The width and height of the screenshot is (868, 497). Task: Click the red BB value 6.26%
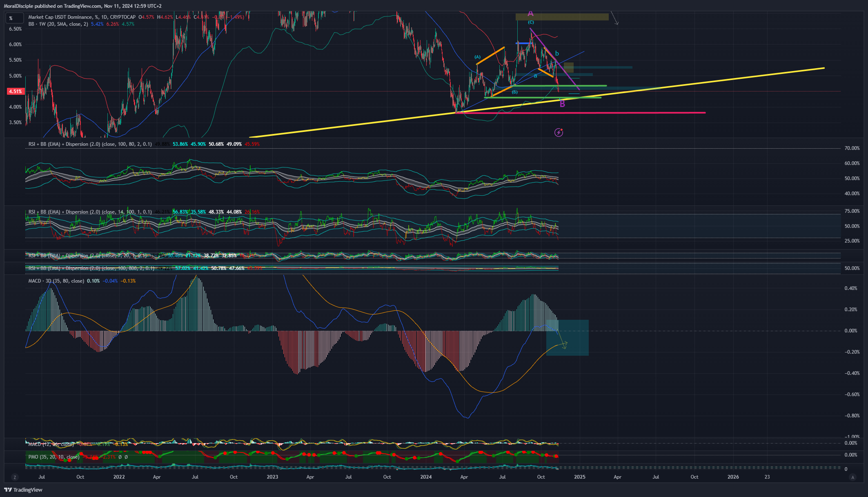113,24
